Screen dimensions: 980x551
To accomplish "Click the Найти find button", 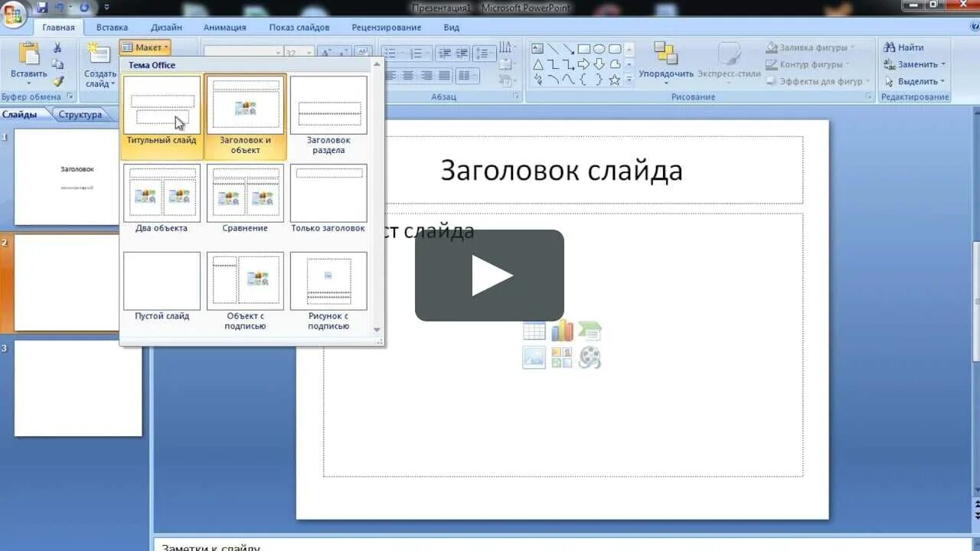I will click(904, 47).
